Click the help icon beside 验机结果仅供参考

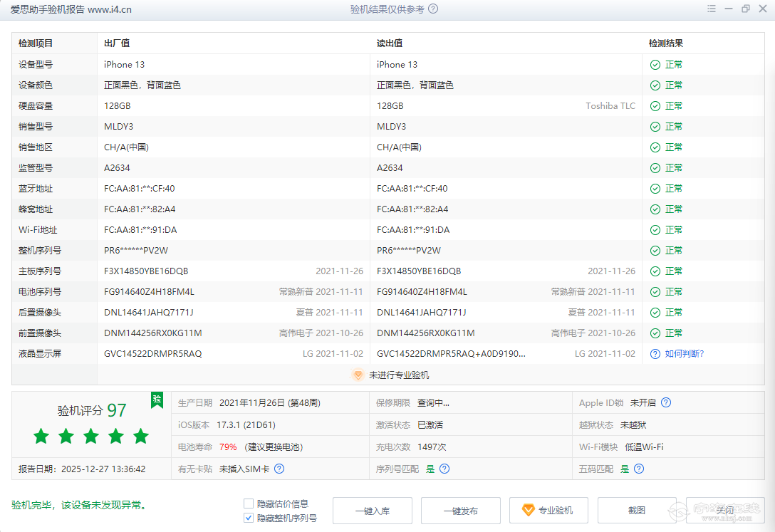pos(433,9)
